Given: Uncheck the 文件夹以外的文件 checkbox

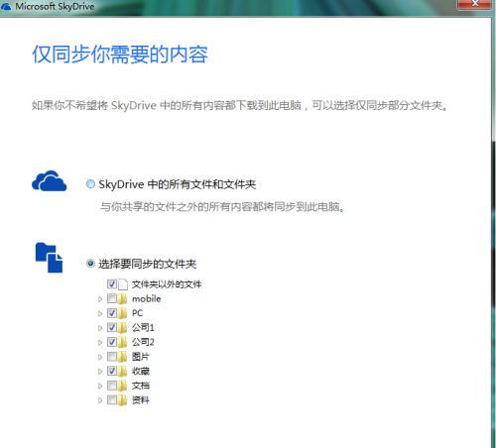Looking at the screenshot, I should [112, 284].
